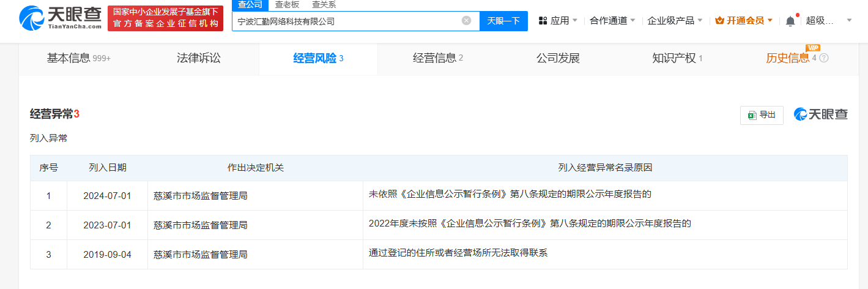Open the 基本信息 tab

[x=79, y=59]
